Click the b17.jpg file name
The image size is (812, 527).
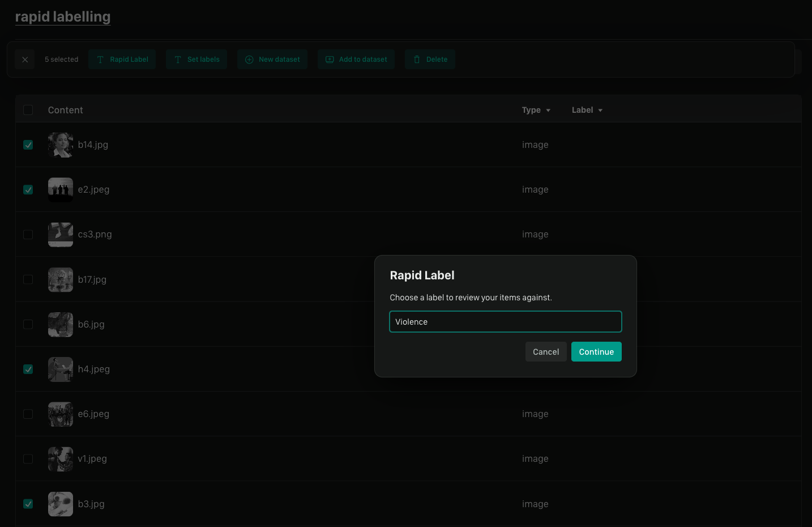coord(92,279)
